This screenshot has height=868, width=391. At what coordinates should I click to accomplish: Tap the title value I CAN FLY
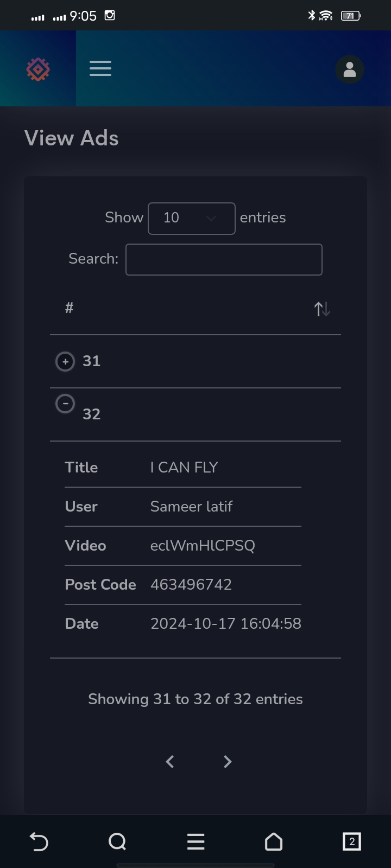pyautogui.click(x=184, y=467)
